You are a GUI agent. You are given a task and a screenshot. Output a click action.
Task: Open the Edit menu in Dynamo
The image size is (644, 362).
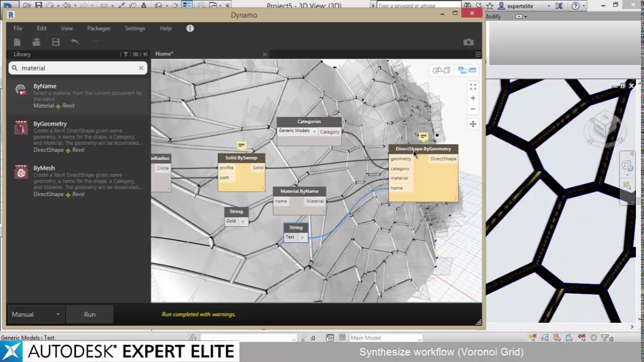41,28
